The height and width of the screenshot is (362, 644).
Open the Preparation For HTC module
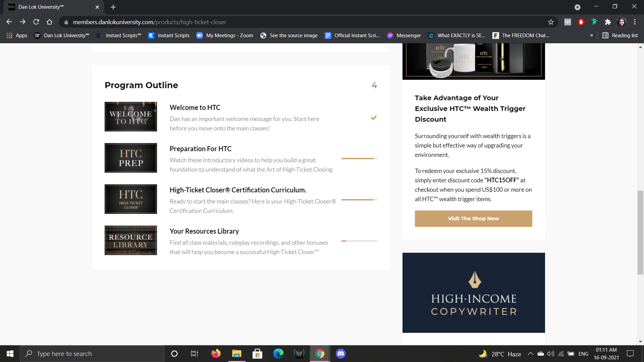[200, 149]
